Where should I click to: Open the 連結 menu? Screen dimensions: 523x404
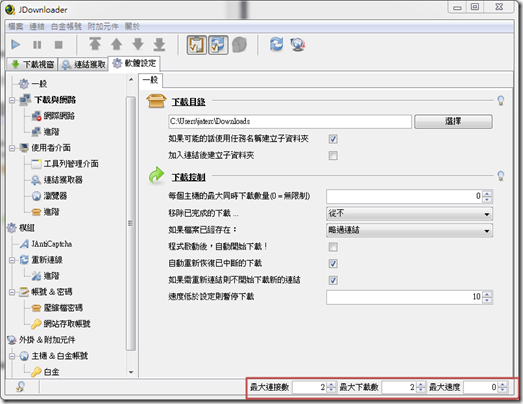click(37, 26)
